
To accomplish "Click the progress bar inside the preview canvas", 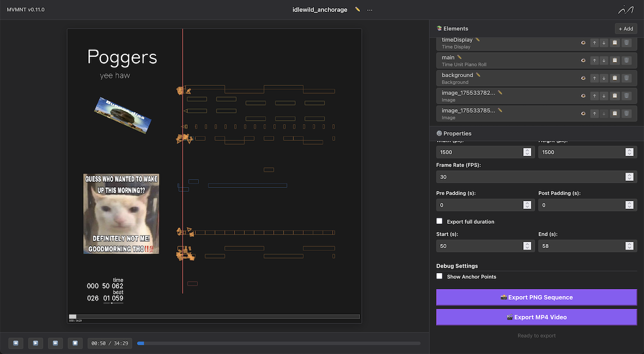I will [x=214, y=316].
